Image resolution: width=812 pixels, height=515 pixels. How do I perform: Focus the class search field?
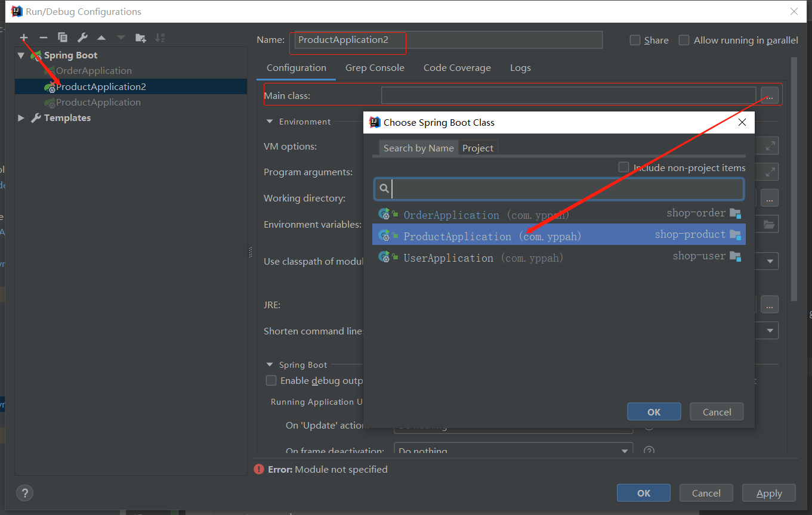coord(559,189)
